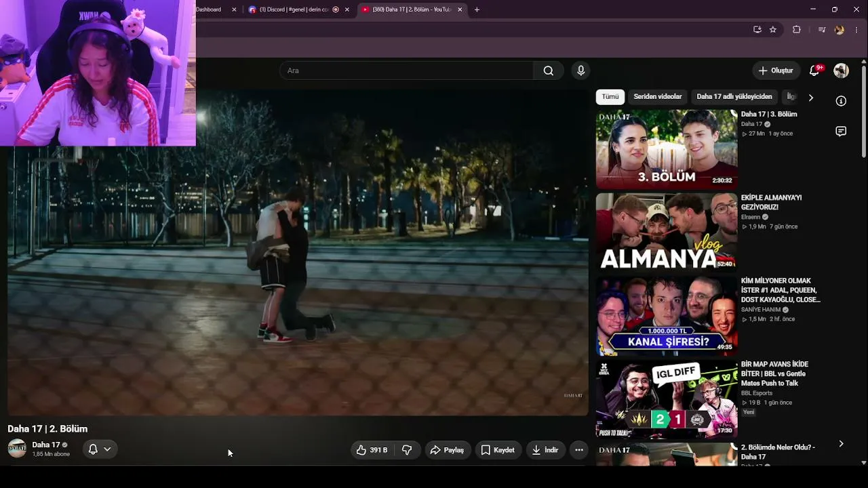Screen dimensions: 868x488
Task: Open "EKİPLE ALMANYA'YI GEZİYORUZ!" video title
Action: point(772,203)
